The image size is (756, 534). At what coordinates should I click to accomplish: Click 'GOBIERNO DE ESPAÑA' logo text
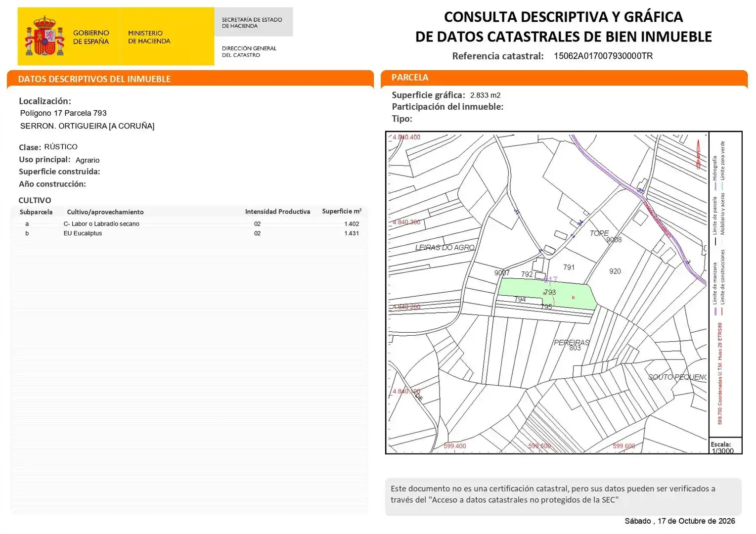(x=91, y=37)
